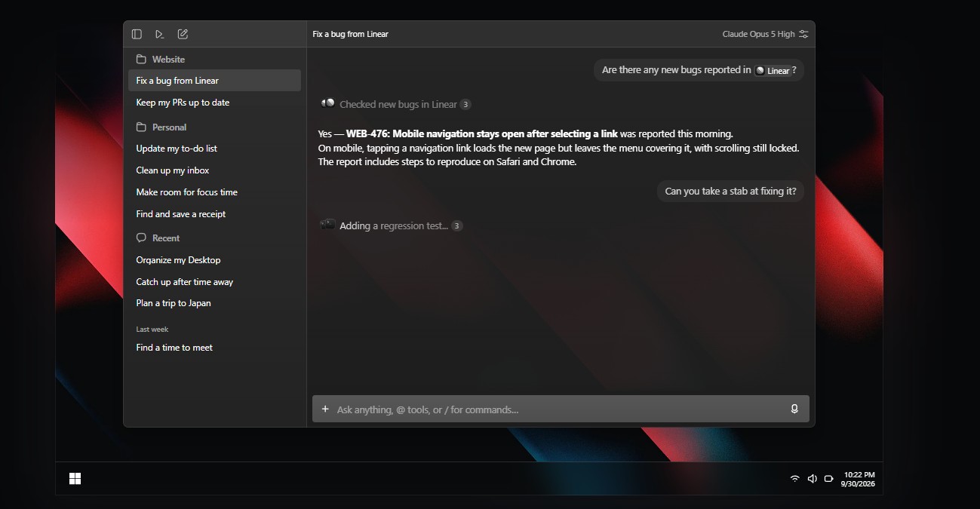Click the battery tray icon
Viewport: 980px width, 509px height.
pyautogui.click(x=828, y=479)
